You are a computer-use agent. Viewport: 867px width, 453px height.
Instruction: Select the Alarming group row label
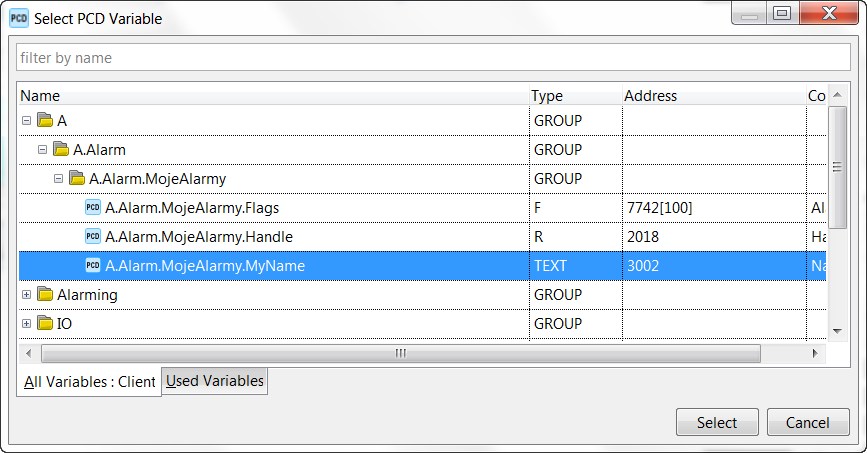(x=87, y=295)
